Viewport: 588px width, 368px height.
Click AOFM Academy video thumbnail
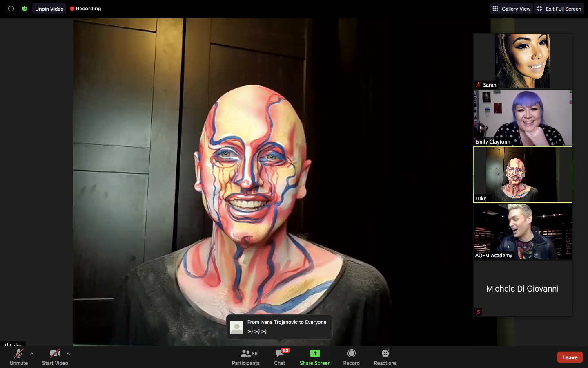(522, 232)
